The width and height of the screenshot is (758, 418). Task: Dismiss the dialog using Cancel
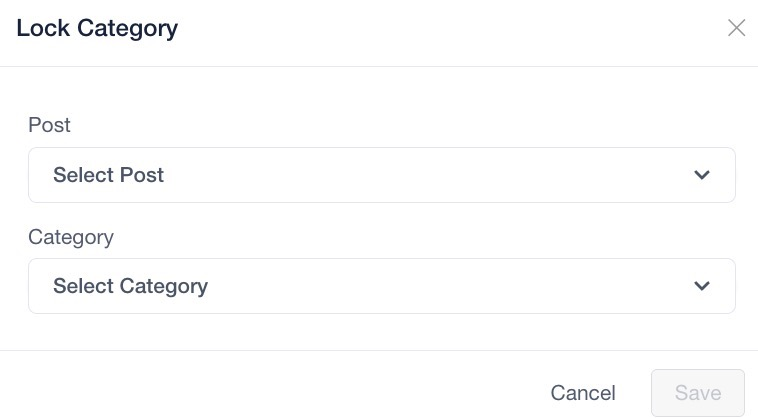click(583, 393)
